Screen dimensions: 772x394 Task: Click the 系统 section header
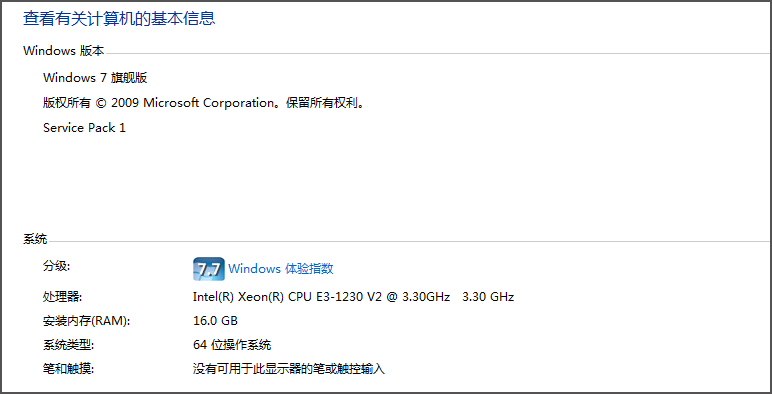point(35,239)
